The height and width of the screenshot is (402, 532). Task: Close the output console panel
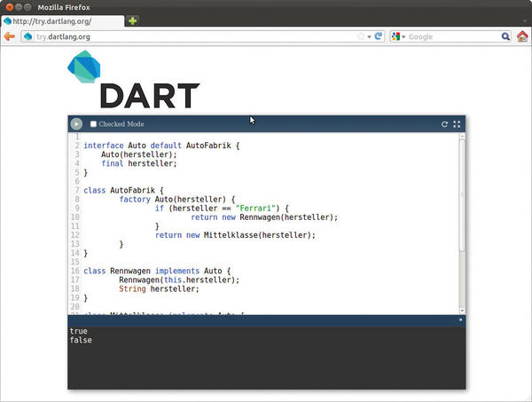(x=460, y=319)
